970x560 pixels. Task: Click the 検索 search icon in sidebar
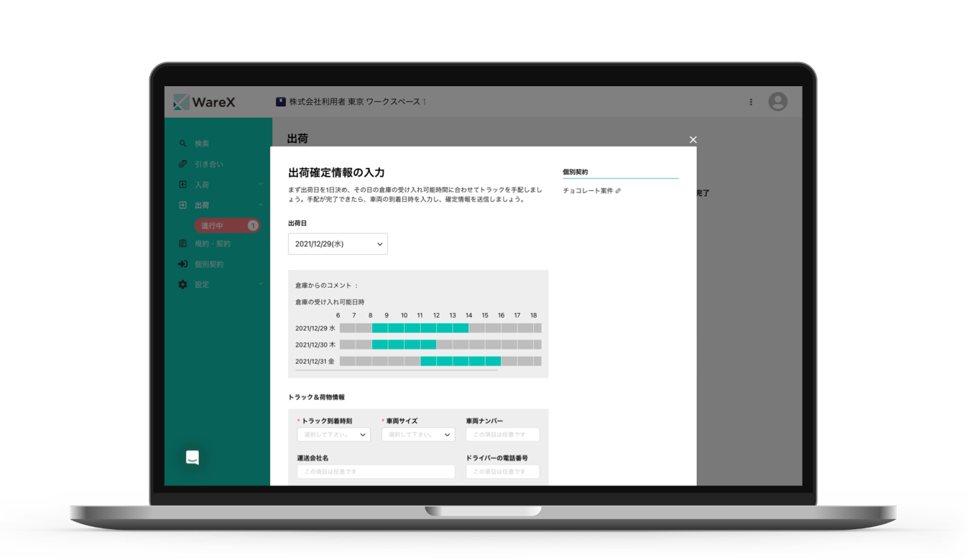(183, 144)
